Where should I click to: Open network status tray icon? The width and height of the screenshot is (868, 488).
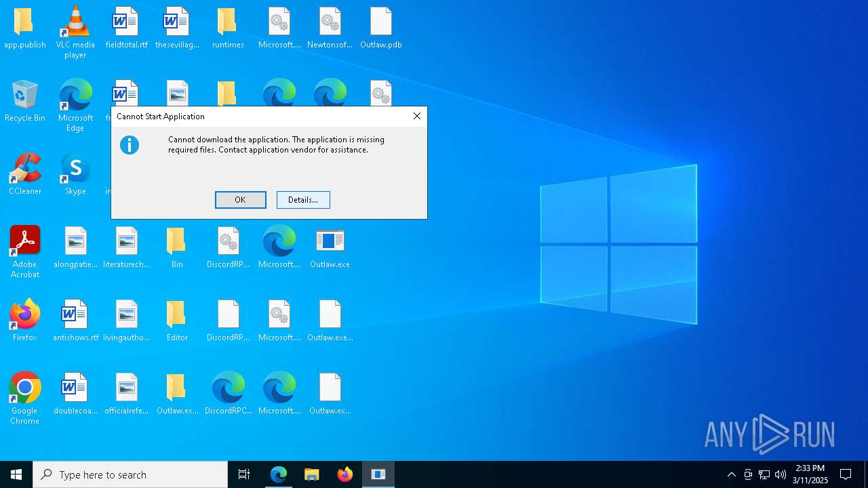pos(764,474)
